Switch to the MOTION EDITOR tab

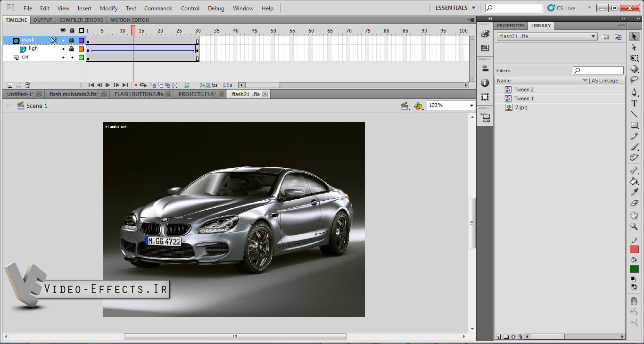click(x=129, y=20)
